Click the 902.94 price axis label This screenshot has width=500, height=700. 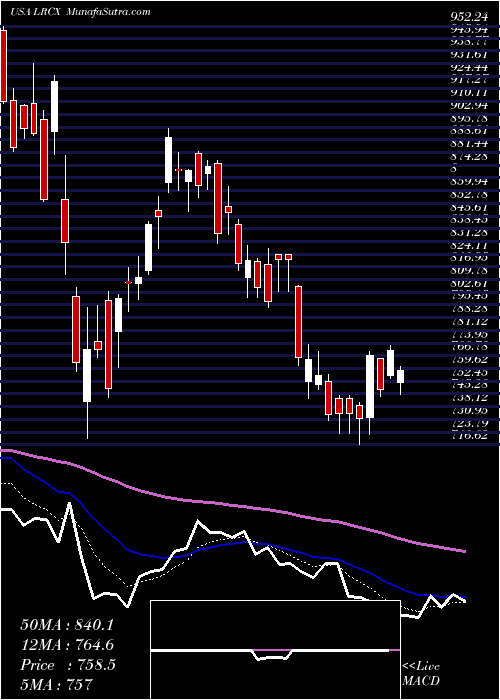(467, 106)
